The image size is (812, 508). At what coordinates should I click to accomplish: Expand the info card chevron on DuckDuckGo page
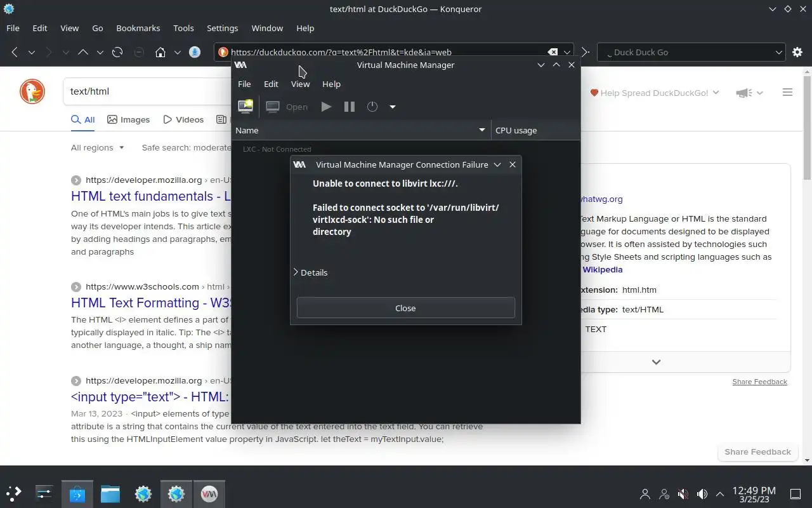click(x=656, y=362)
